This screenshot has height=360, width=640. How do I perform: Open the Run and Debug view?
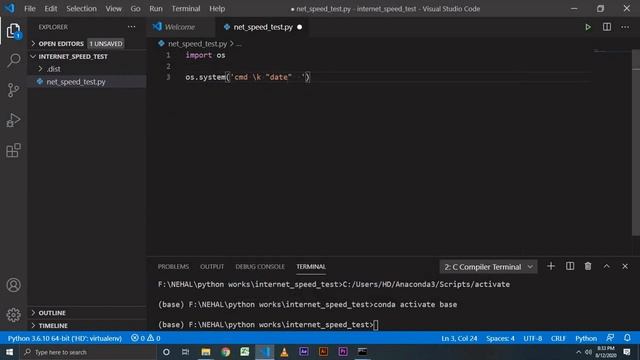(x=13, y=120)
